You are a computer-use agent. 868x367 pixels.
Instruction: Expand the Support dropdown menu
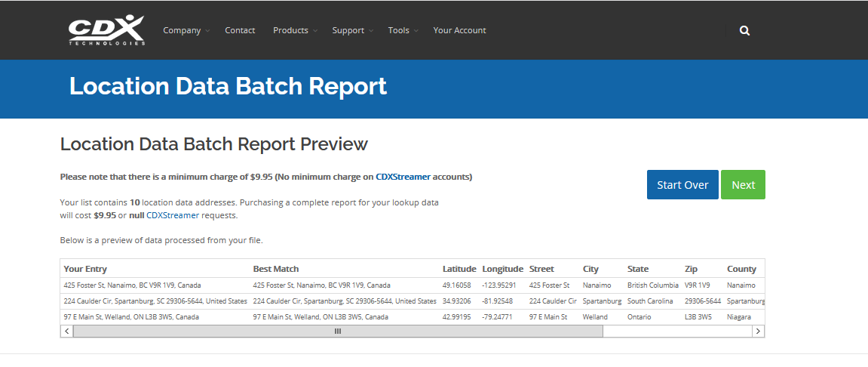tap(353, 30)
